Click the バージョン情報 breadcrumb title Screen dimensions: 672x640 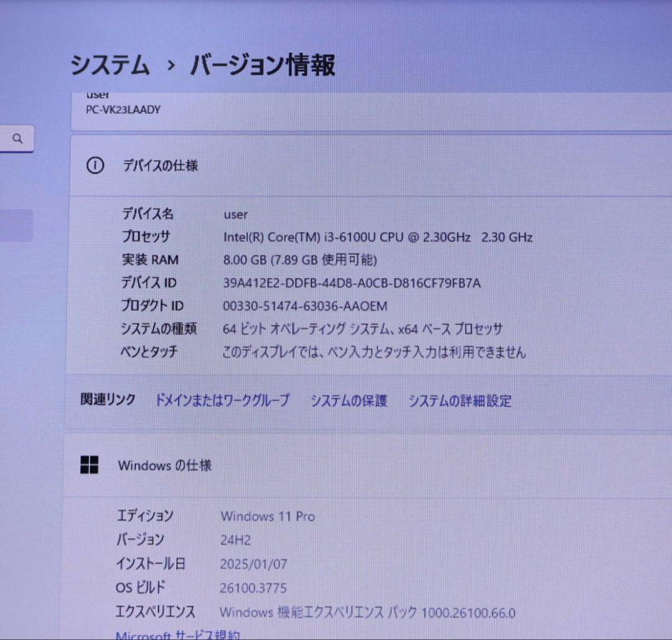(266, 65)
